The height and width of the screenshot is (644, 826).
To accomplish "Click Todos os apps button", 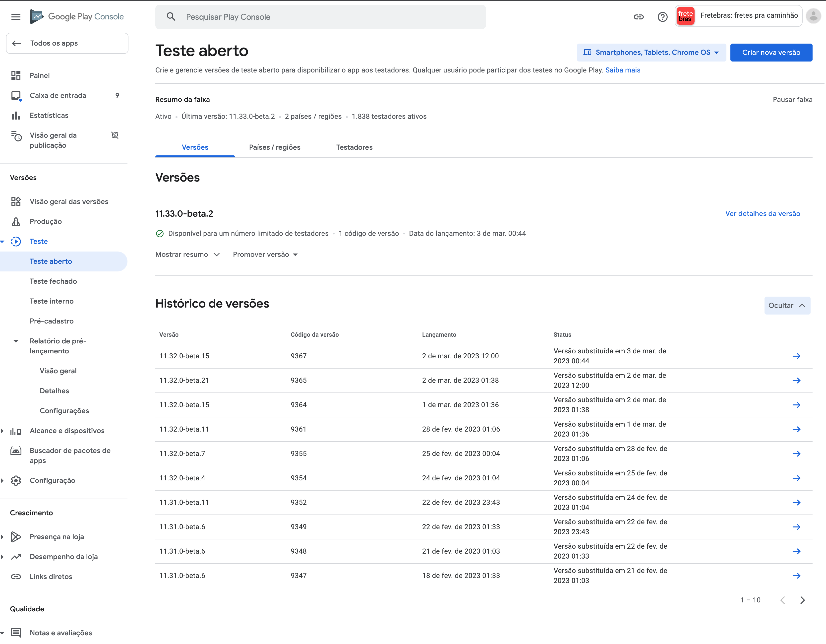I will (x=67, y=43).
